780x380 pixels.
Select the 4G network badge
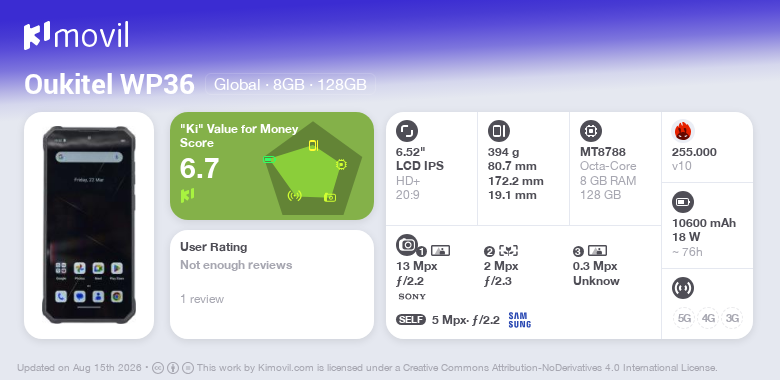(708, 318)
